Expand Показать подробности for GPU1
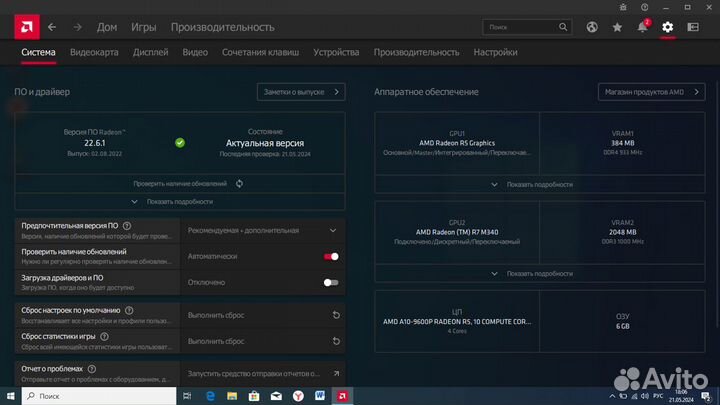720x405 pixels. point(540,184)
